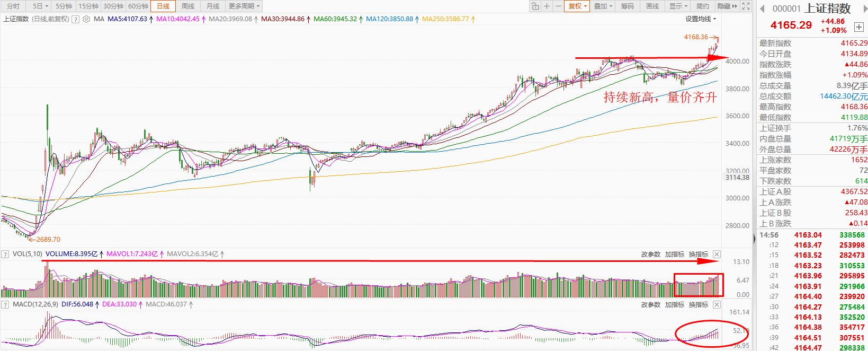
Task: Add 上证指数 to watchlist with plus box
Action: (858, 27)
